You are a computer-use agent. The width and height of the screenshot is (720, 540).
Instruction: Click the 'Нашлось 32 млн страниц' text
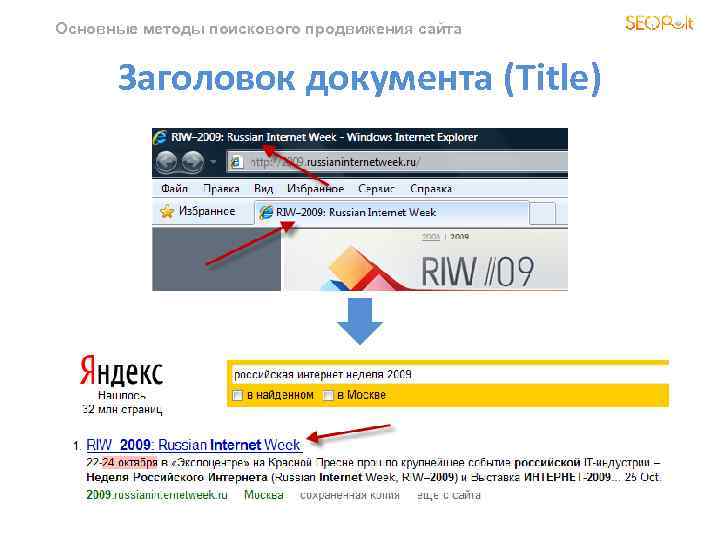[122, 402]
